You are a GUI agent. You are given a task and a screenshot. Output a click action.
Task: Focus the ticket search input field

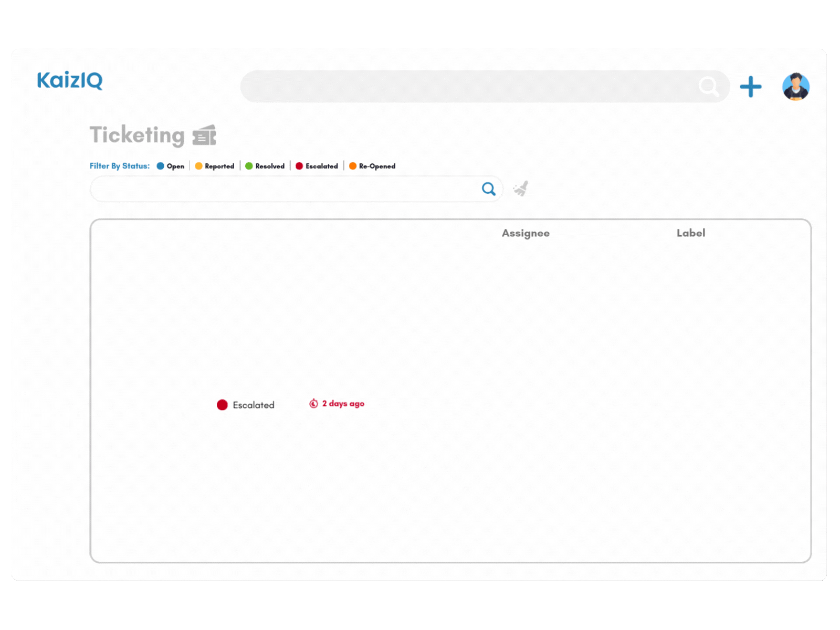pyautogui.click(x=283, y=189)
